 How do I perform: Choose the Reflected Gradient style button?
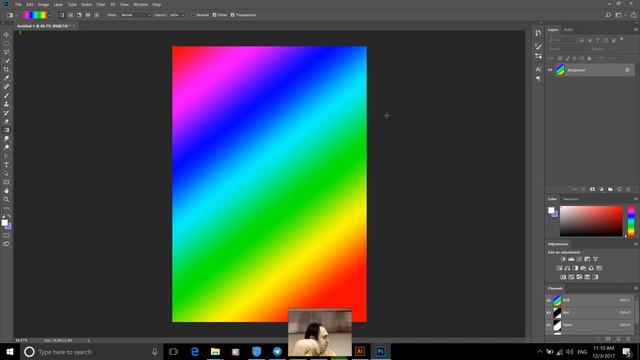88,15
